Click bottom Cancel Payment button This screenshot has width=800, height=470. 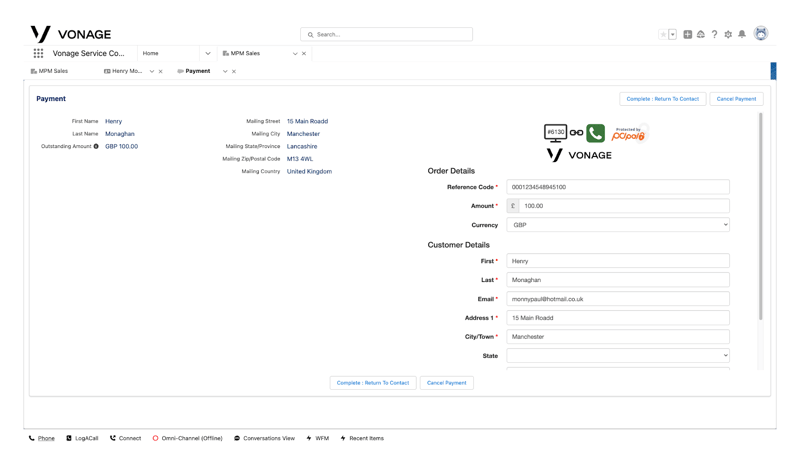446,383
